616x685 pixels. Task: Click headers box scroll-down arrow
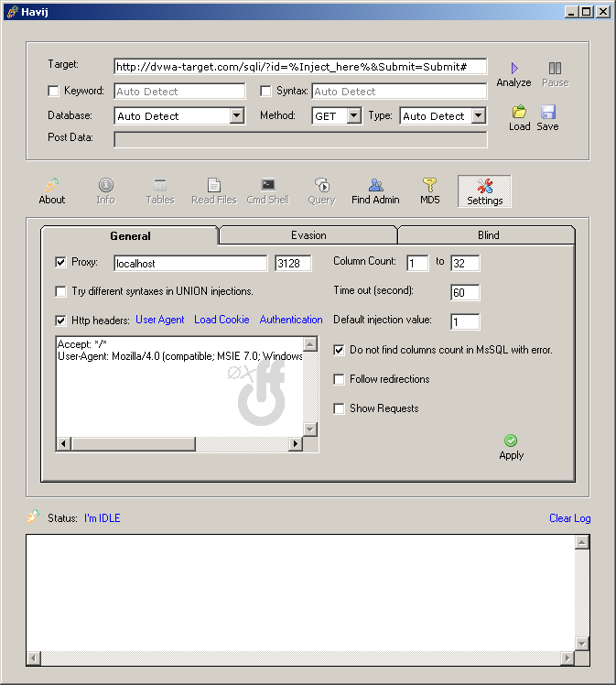tap(310, 429)
